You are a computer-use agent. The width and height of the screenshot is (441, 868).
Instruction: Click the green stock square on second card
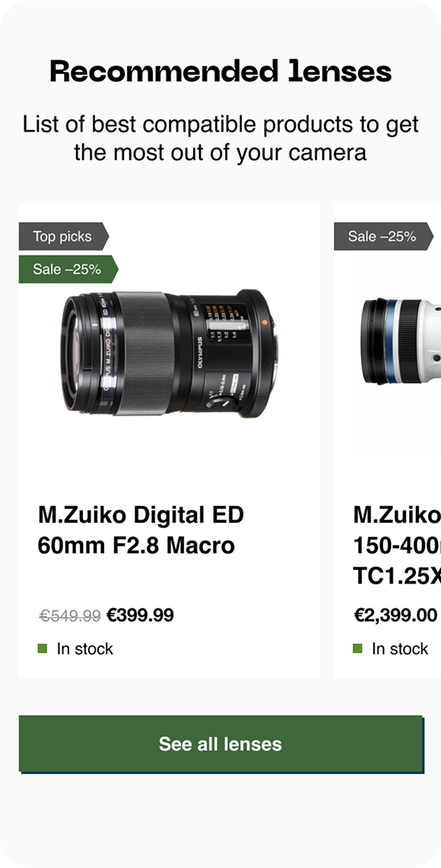[x=357, y=648]
